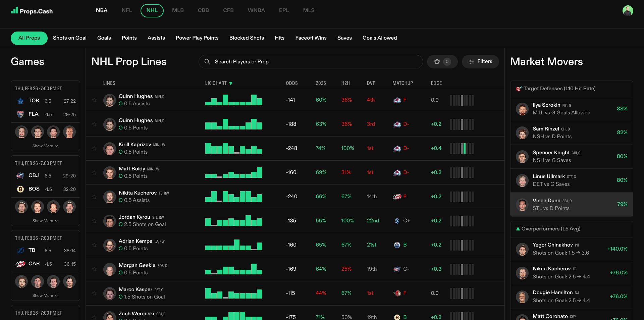Image resolution: width=644 pixels, height=320 pixels.
Task: Click the Carolina Hurricanes logo in Games
Action: 20,264
